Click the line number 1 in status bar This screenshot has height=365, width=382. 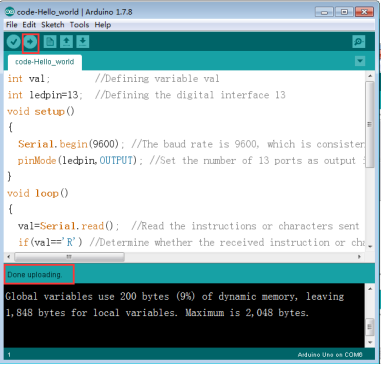(x=9, y=355)
